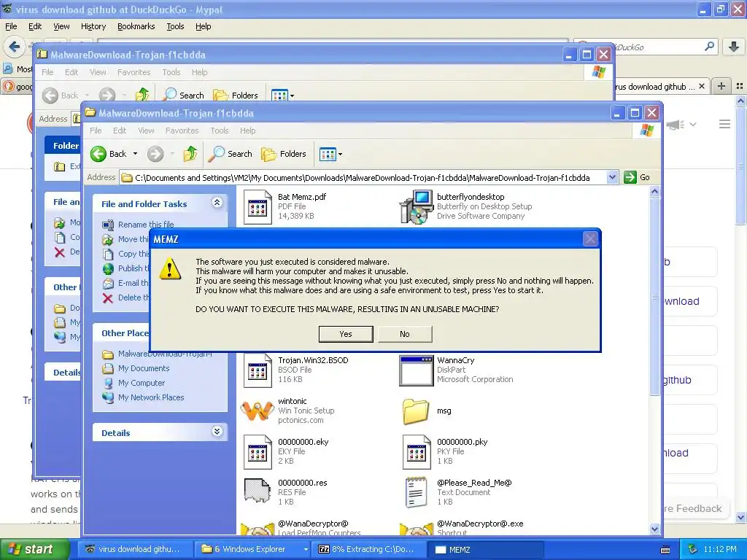Open the History menu in Mypal browser

(93, 26)
